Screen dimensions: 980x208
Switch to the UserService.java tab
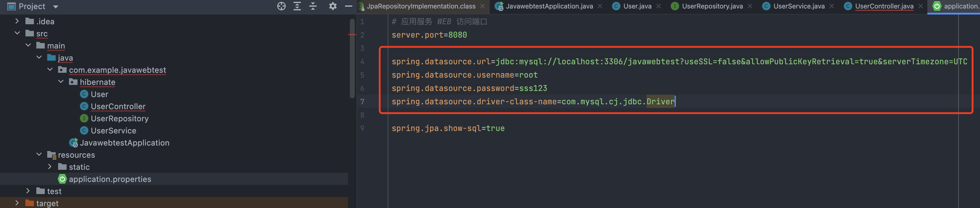(x=798, y=6)
